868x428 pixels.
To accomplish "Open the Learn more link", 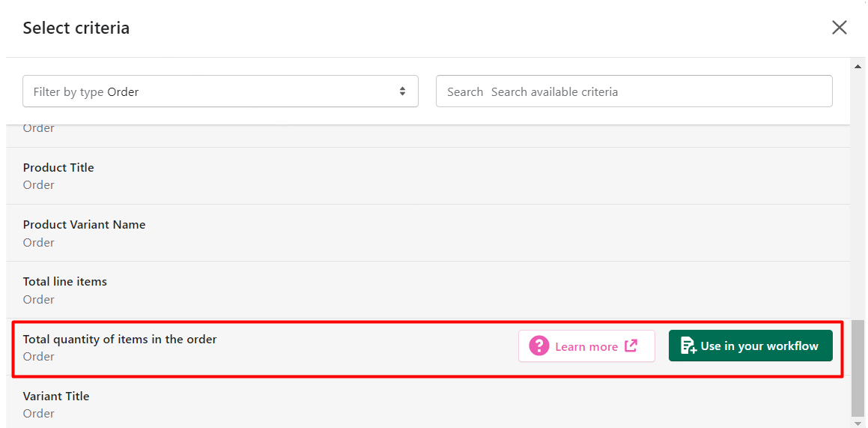I will (587, 346).
